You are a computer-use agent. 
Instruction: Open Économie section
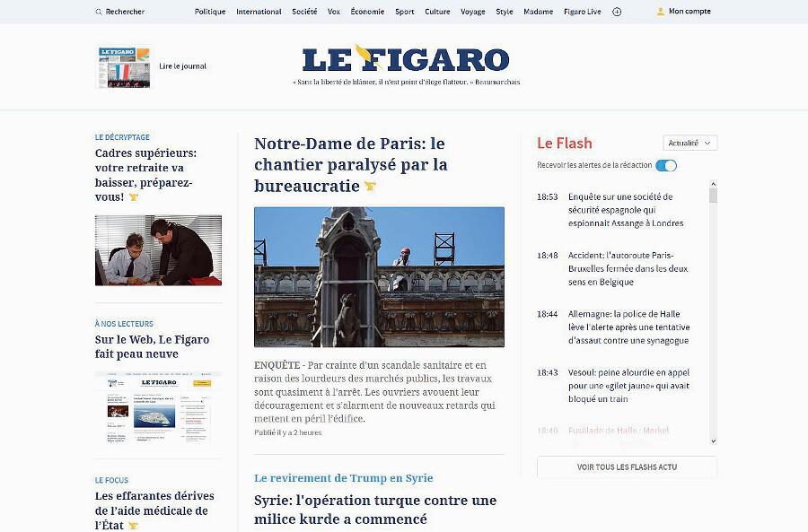coord(367,12)
